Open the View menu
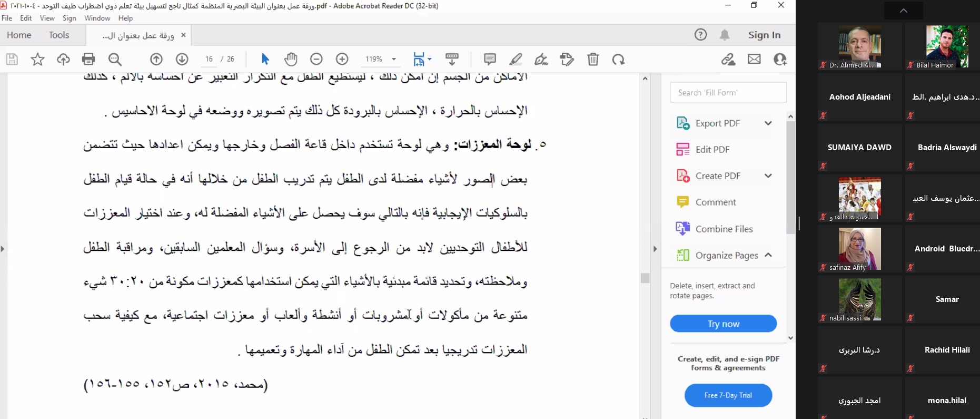The width and height of the screenshot is (980, 419). [47, 18]
